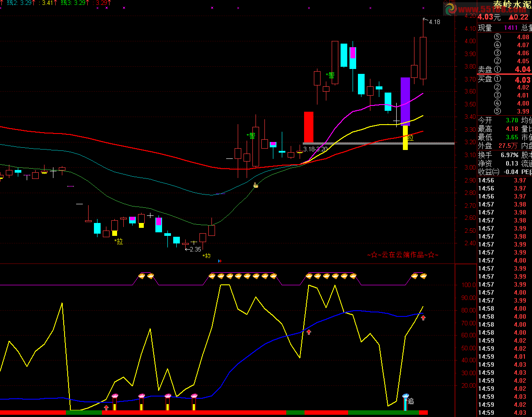Click the 2.35 low price marker
Screen dimensions: 532x417
click(x=193, y=249)
